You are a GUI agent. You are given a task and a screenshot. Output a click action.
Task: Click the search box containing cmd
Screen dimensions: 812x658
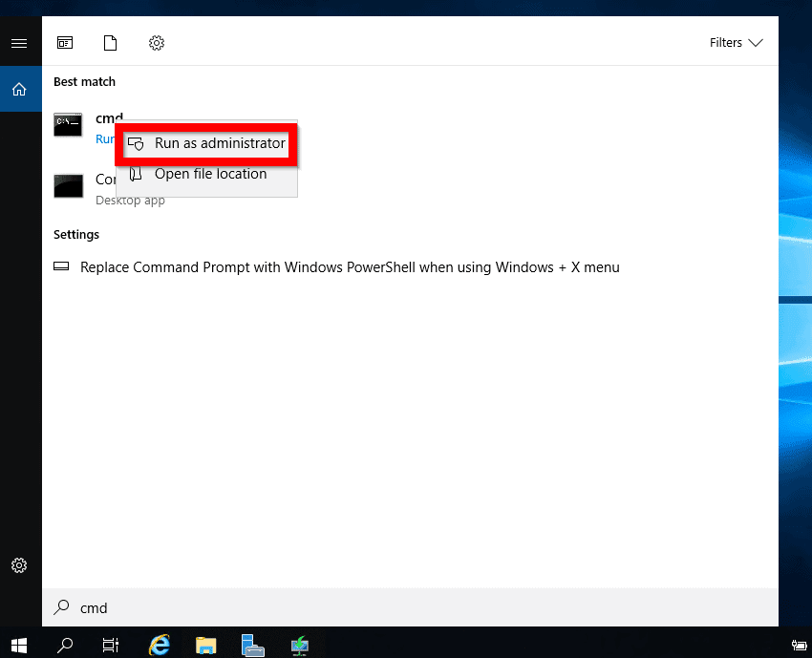coord(410,607)
